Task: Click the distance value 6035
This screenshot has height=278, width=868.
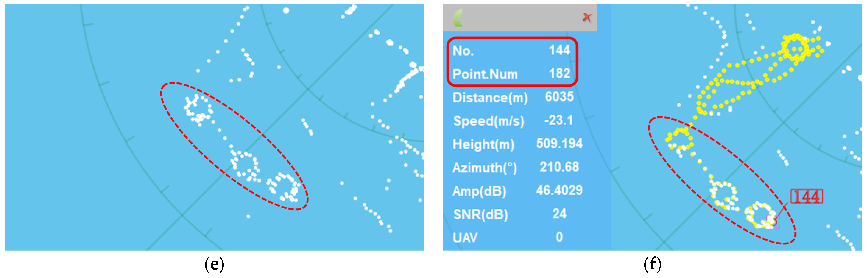Action: pyautogui.click(x=559, y=97)
